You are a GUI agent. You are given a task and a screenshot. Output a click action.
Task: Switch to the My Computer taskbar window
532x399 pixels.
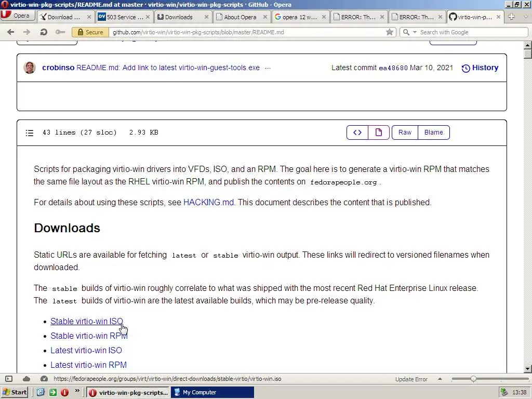pyautogui.click(x=212, y=393)
